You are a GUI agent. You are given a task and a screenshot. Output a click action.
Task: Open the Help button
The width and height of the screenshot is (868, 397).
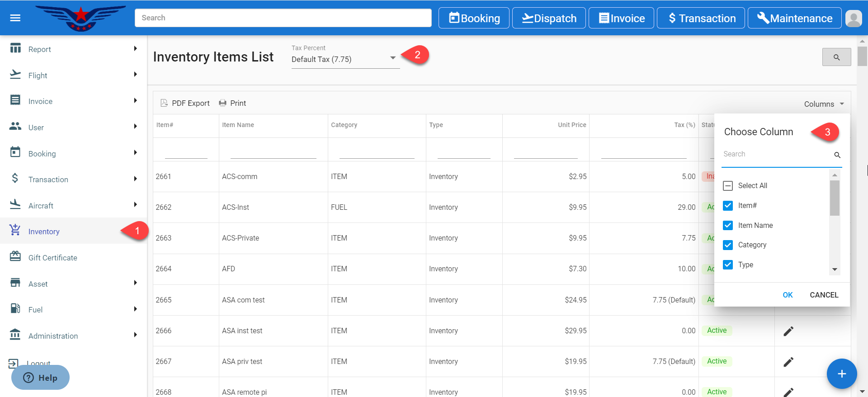(x=41, y=378)
